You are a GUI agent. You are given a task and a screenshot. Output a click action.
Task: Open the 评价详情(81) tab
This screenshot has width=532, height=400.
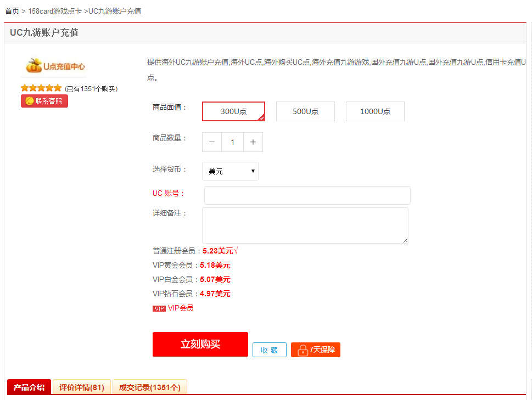point(82,387)
